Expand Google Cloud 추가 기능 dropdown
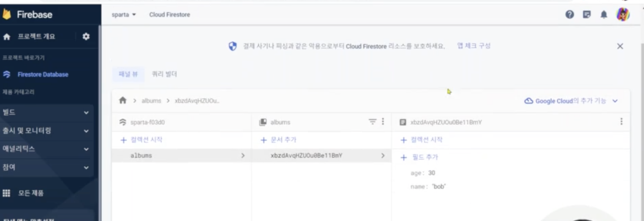Screen dimensions: 644x221 (615, 101)
